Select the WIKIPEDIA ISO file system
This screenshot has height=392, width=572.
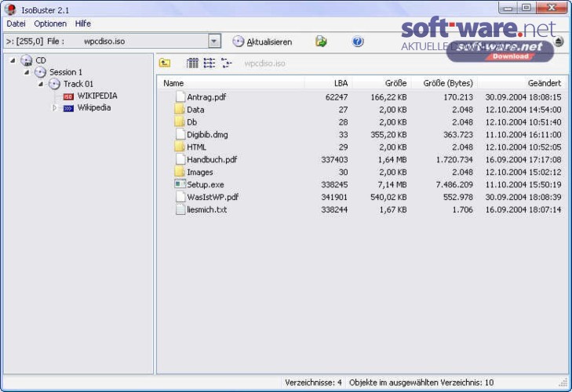(97, 96)
